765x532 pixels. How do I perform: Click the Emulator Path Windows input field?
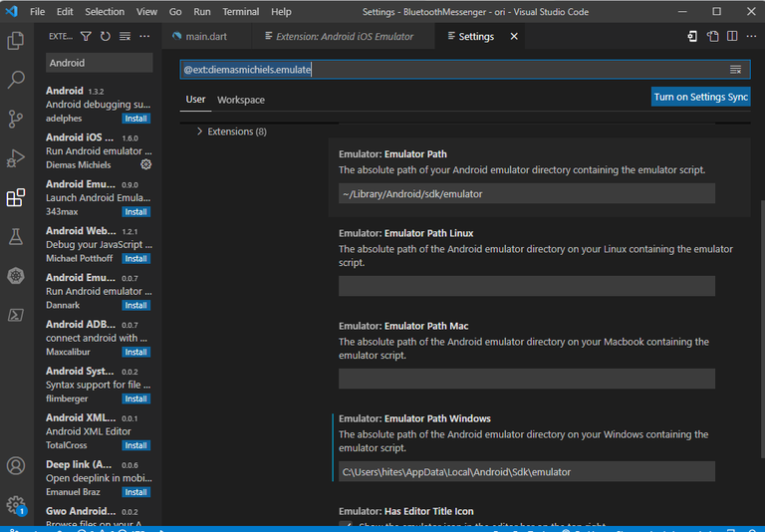(x=526, y=471)
